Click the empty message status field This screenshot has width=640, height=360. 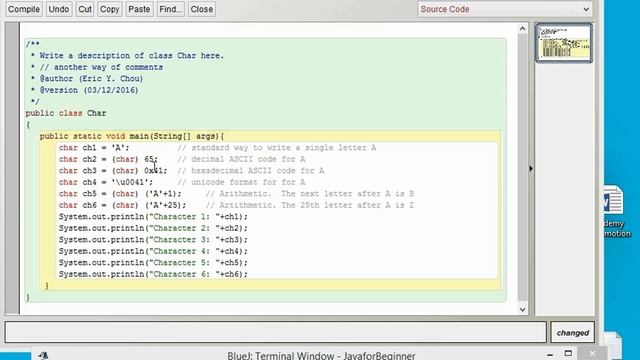tap(276, 332)
